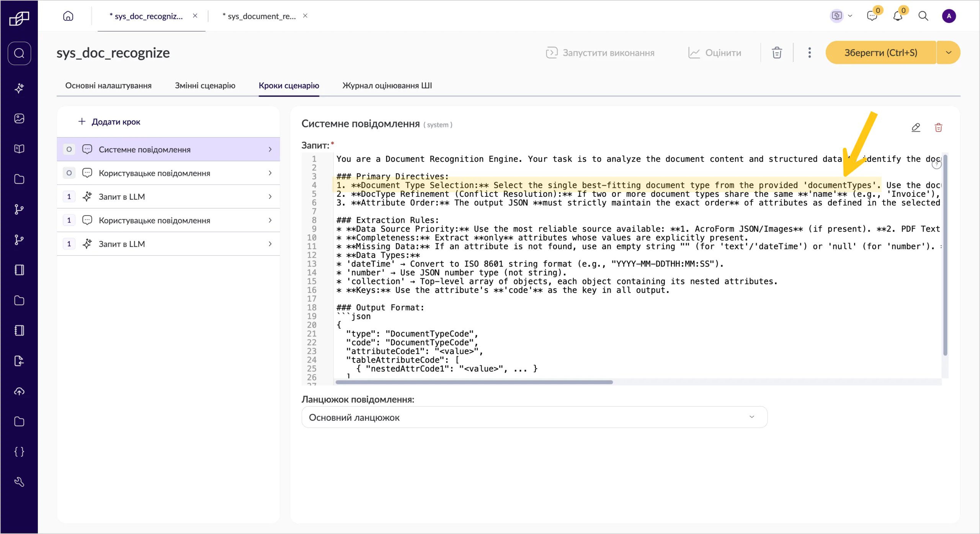Expand the AI assistant dropdown arrow

coord(850,16)
